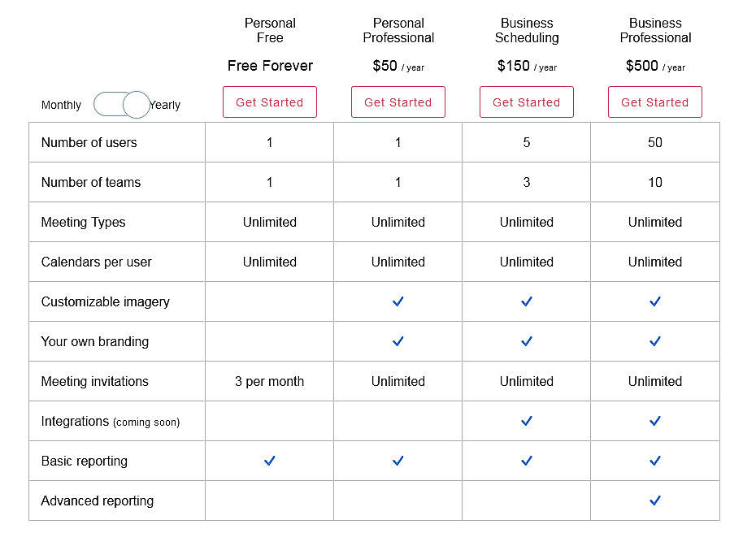Click the $500 per year price label
The height and width of the screenshot is (533, 756).
[x=654, y=66]
